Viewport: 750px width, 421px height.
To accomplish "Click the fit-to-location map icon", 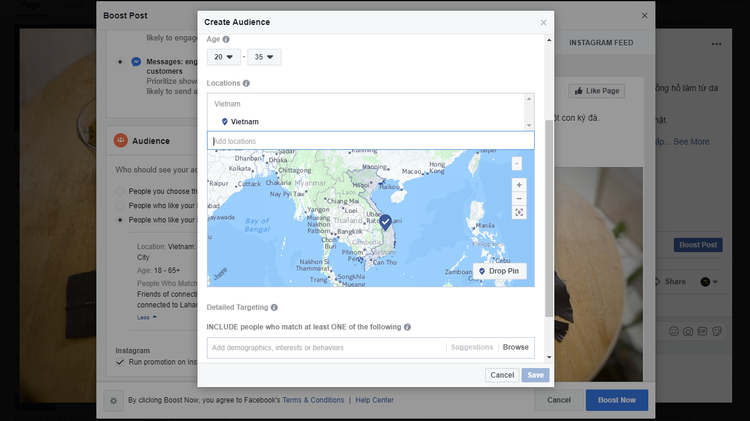I will (x=519, y=212).
